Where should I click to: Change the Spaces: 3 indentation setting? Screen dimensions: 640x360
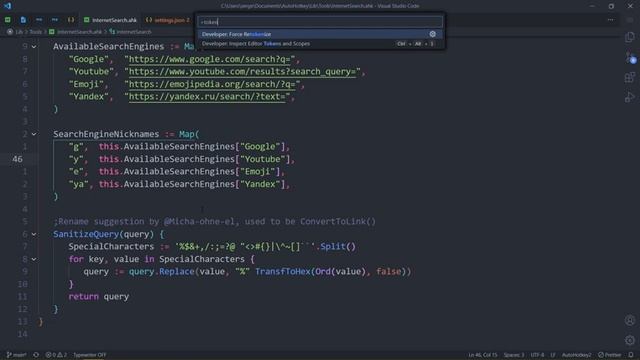click(x=513, y=355)
